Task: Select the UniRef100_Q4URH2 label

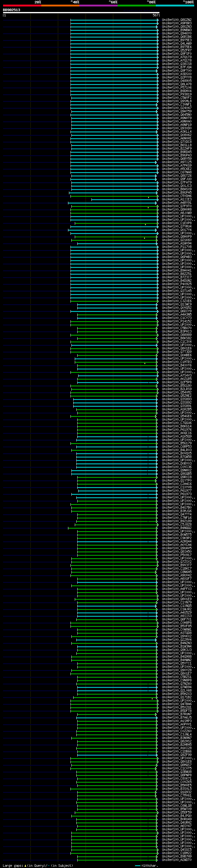Action: [177, 822]
